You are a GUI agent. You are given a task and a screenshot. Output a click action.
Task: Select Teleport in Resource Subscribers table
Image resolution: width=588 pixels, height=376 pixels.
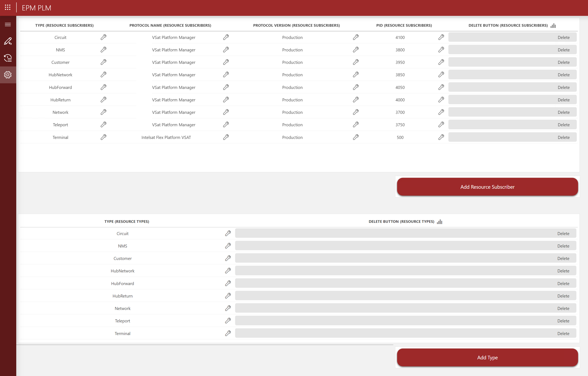60,125
